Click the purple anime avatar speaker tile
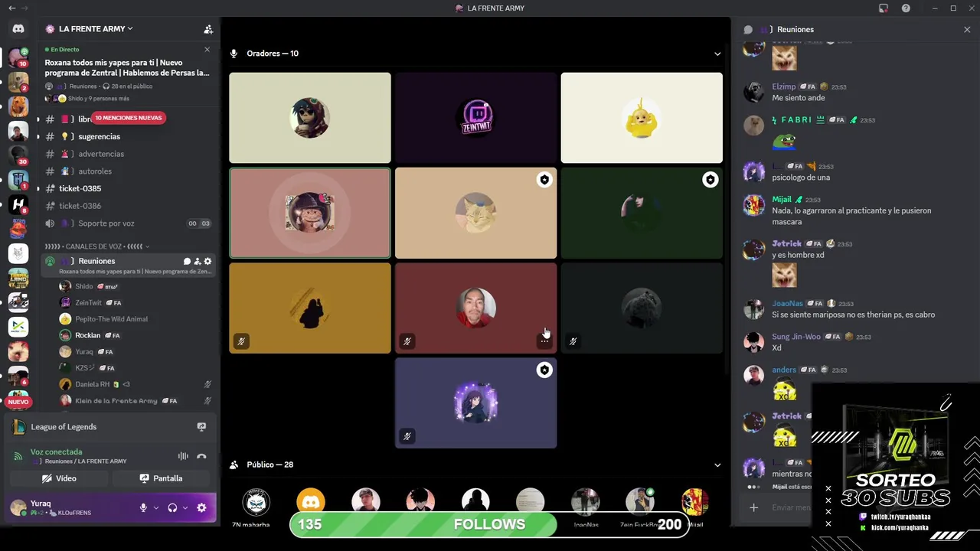 475,403
